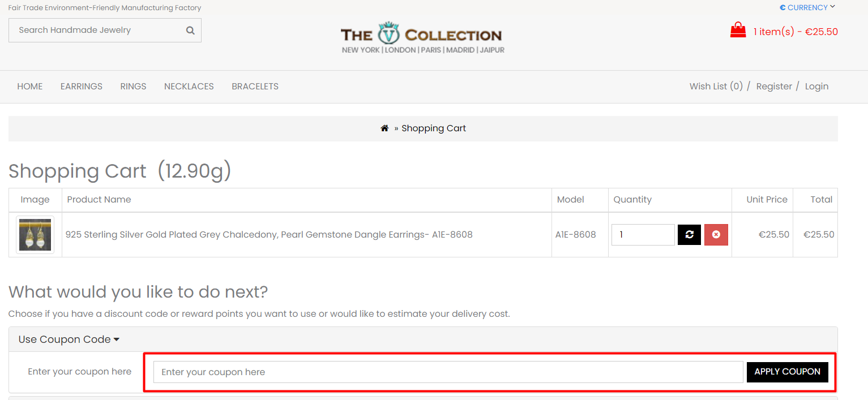This screenshot has width=868, height=400.
Task: Click the home icon in the breadcrumb
Action: (384, 127)
